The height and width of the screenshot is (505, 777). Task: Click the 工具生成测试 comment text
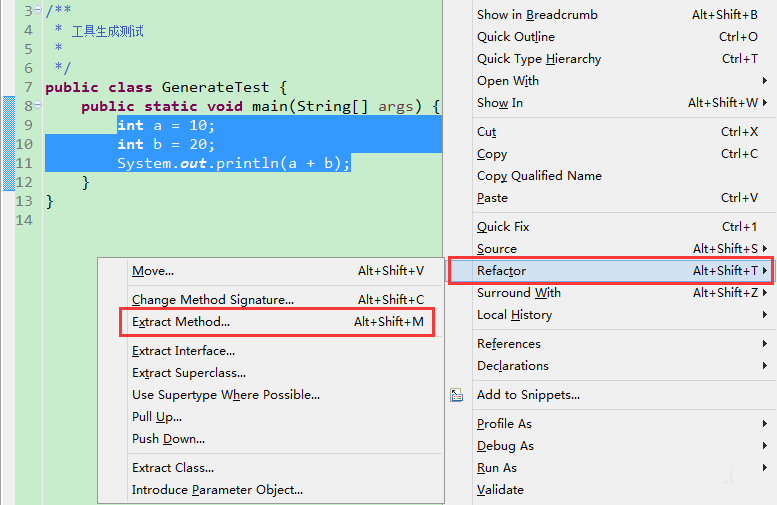click(108, 31)
